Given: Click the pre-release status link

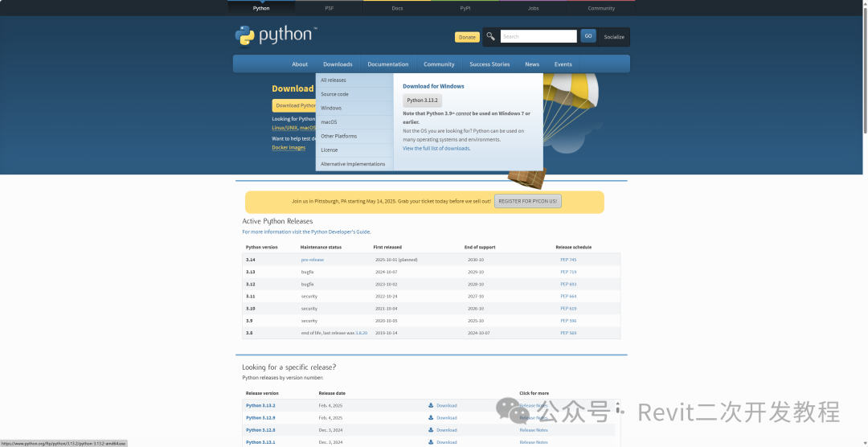Looking at the screenshot, I should pos(313,260).
